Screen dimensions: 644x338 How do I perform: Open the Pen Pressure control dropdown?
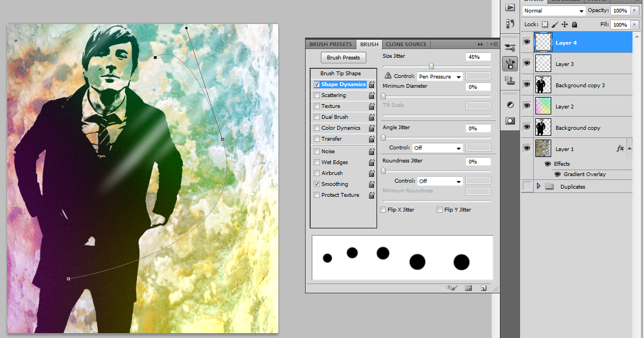pyautogui.click(x=440, y=76)
